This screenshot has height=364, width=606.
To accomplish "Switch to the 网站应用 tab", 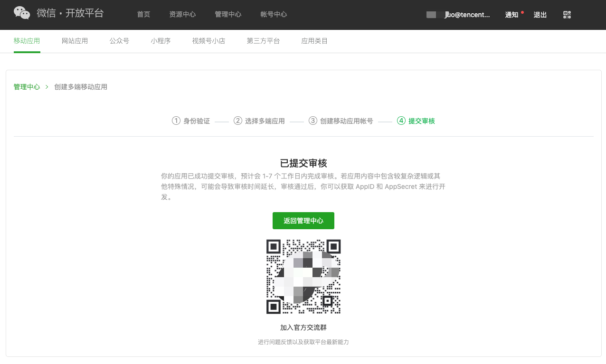I will tap(75, 41).
